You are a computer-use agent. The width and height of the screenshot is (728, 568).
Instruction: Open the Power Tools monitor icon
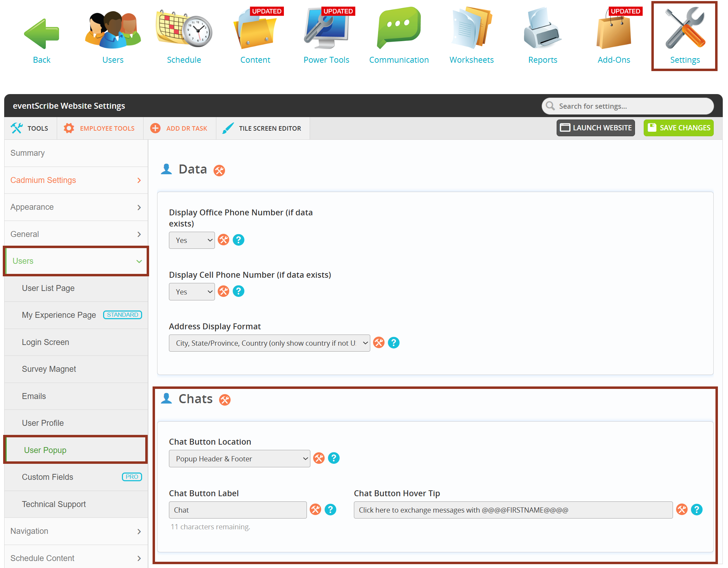[x=326, y=29]
